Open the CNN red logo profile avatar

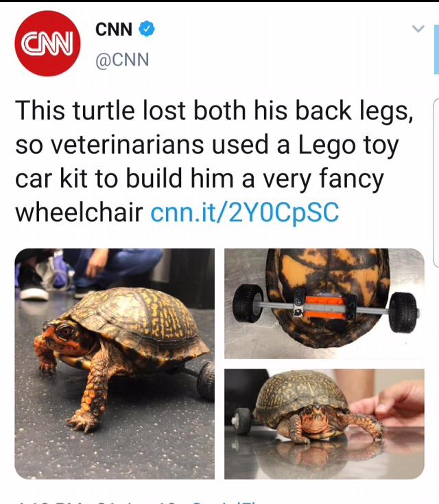(x=47, y=43)
